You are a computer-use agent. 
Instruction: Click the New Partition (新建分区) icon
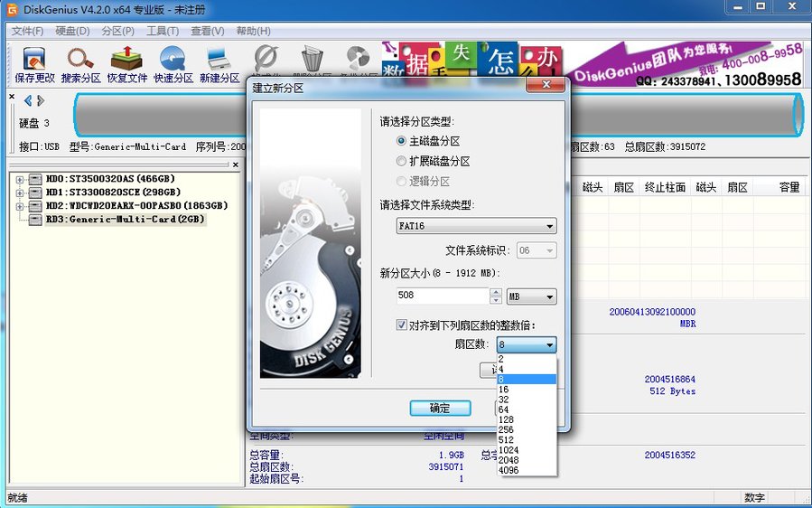tap(219, 65)
